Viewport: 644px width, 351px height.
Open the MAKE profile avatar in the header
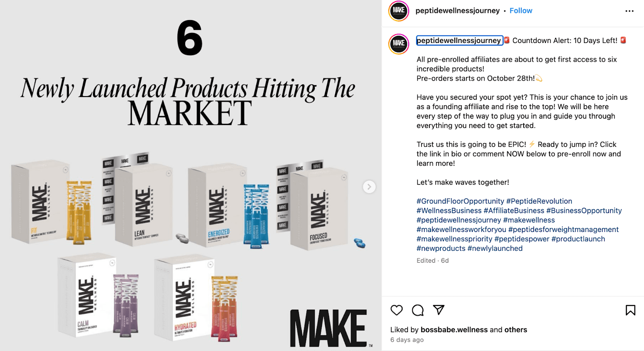coord(398,10)
